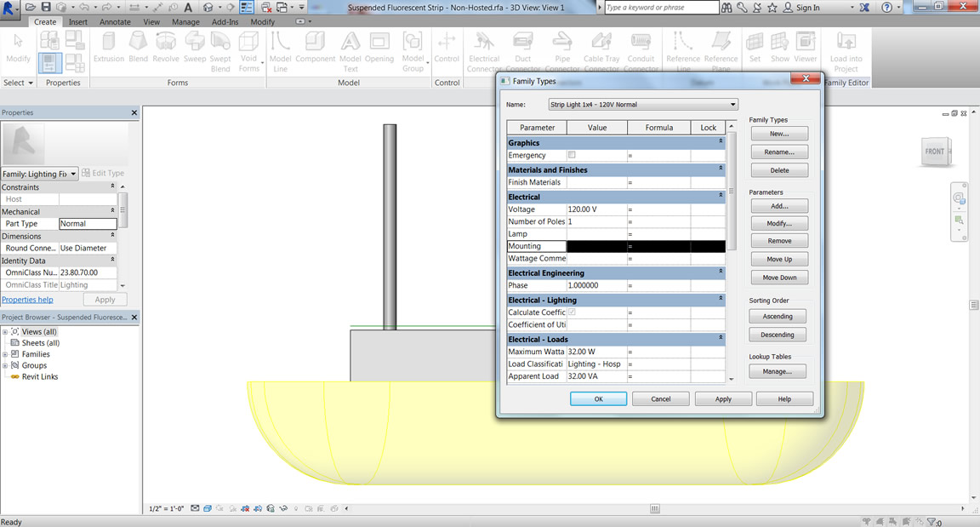
Task: Click the Sign In button
Action: 801,8
